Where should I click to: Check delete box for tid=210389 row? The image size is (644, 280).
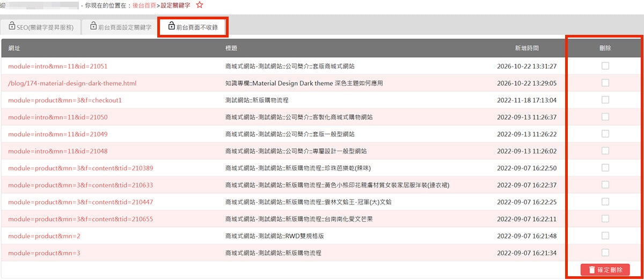[605, 168]
